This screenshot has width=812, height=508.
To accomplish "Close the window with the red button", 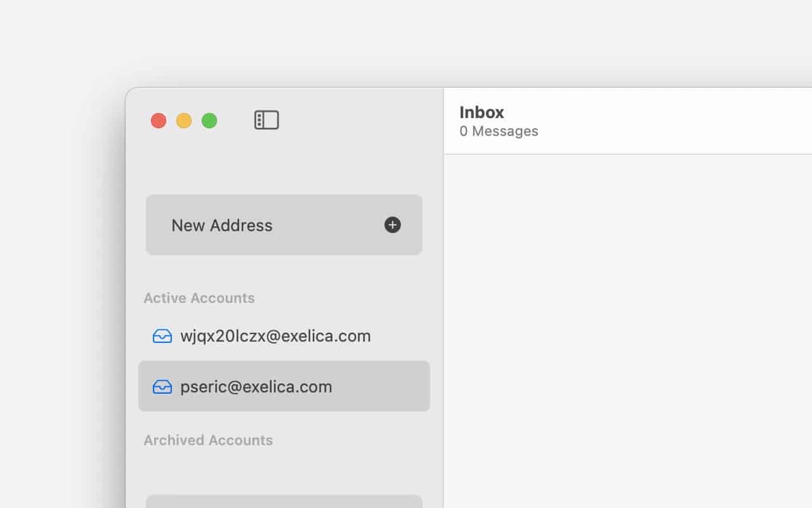I will click(x=159, y=121).
